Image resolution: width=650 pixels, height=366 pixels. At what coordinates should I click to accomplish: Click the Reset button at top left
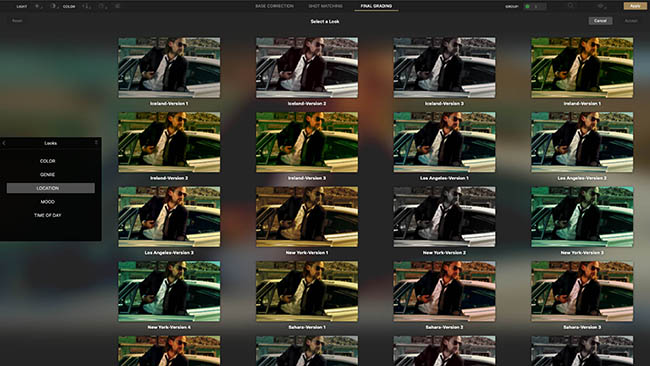(x=17, y=21)
